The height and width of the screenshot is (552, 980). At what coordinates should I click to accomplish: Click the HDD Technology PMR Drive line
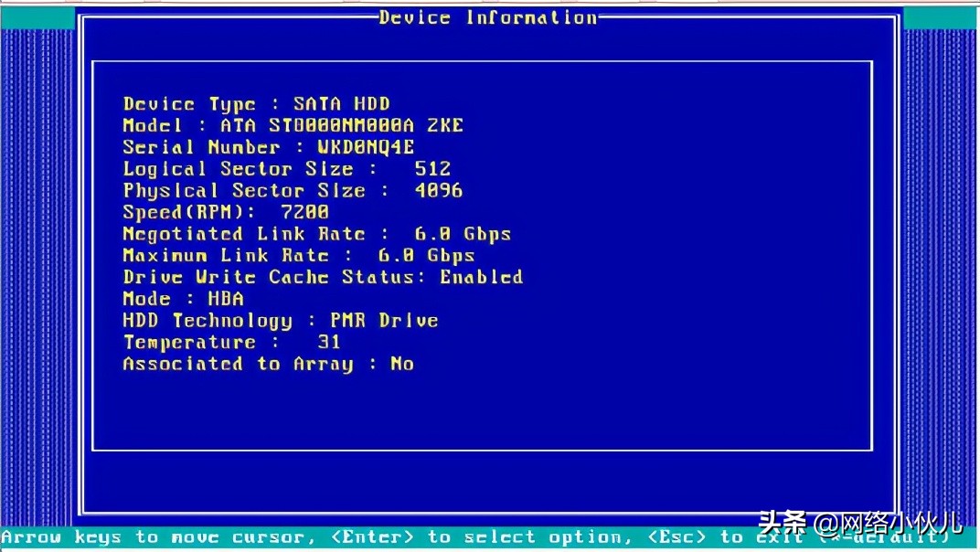(x=280, y=321)
